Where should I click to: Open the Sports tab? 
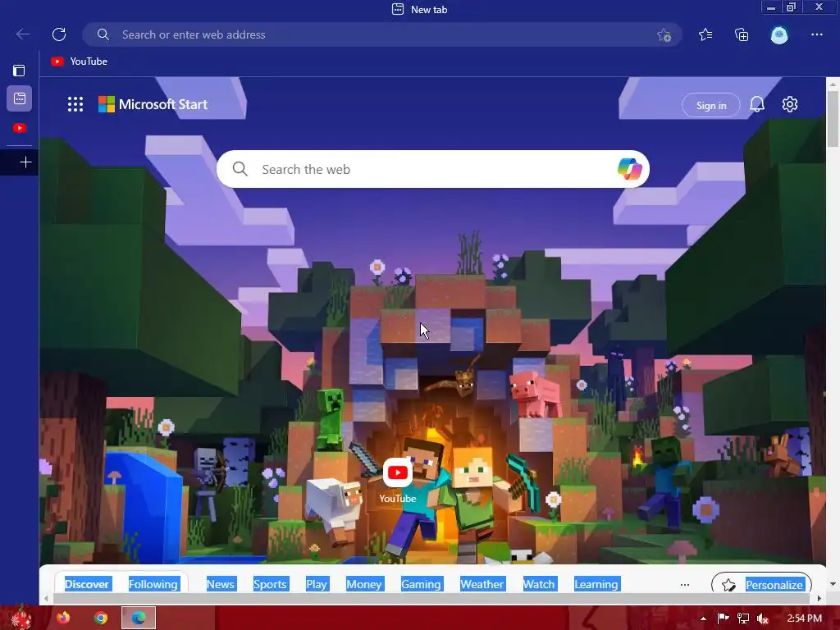[270, 584]
